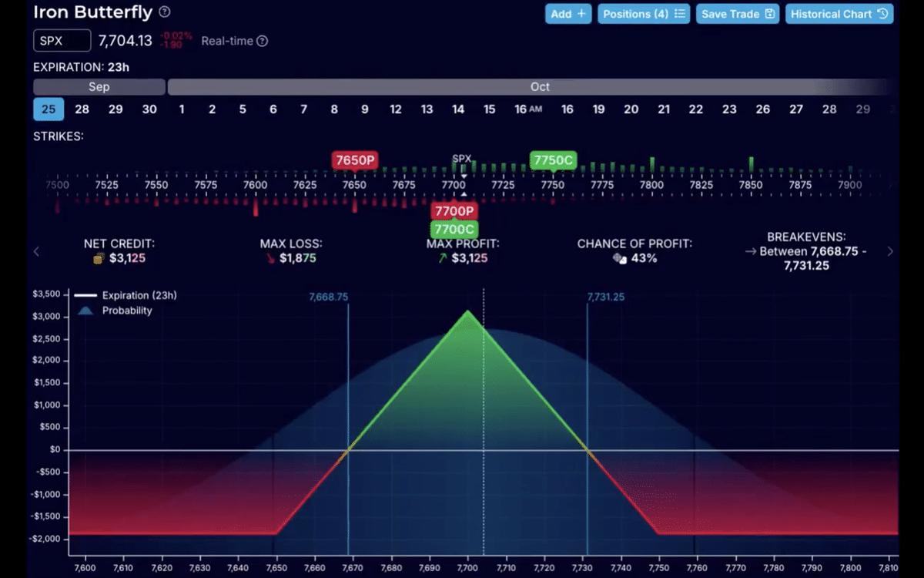
Task: Select October 23 expiration
Action: (729, 109)
